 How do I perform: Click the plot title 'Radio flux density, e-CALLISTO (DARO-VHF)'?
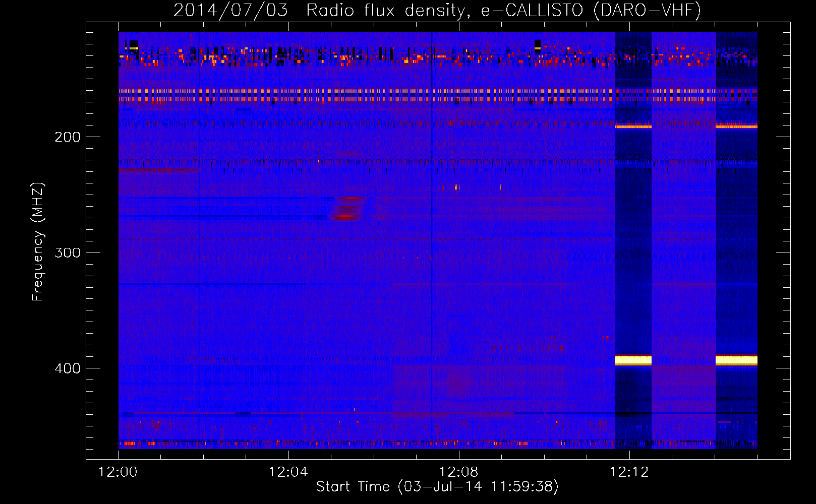click(x=503, y=11)
